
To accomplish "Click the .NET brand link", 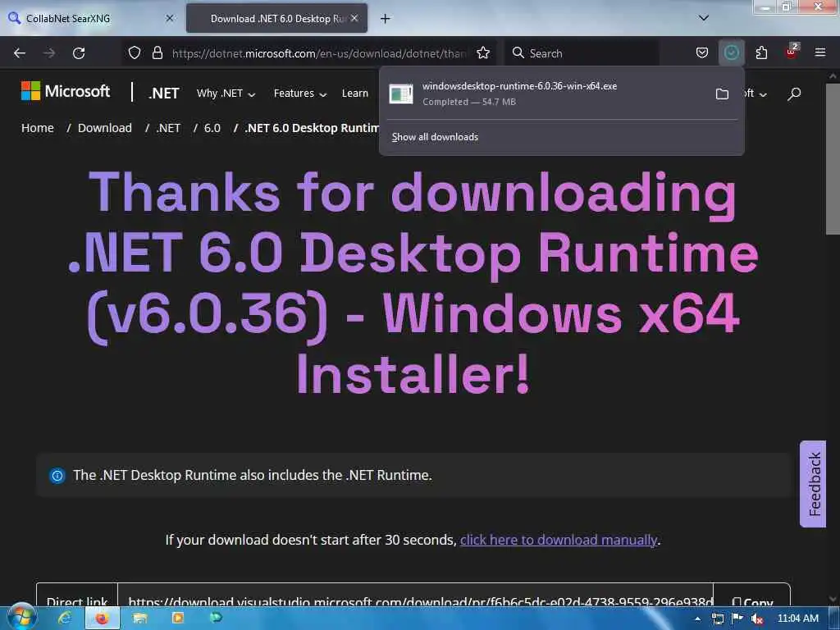I will pyautogui.click(x=164, y=94).
